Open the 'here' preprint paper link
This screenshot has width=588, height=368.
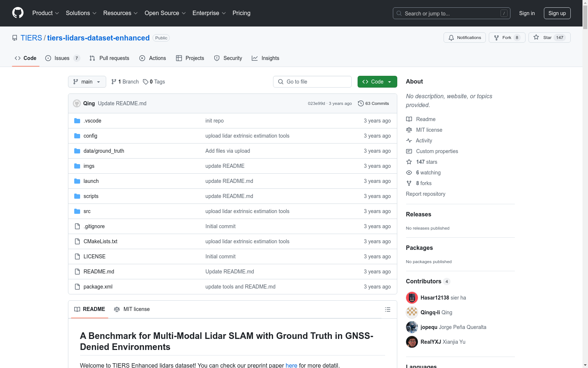click(291, 365)
